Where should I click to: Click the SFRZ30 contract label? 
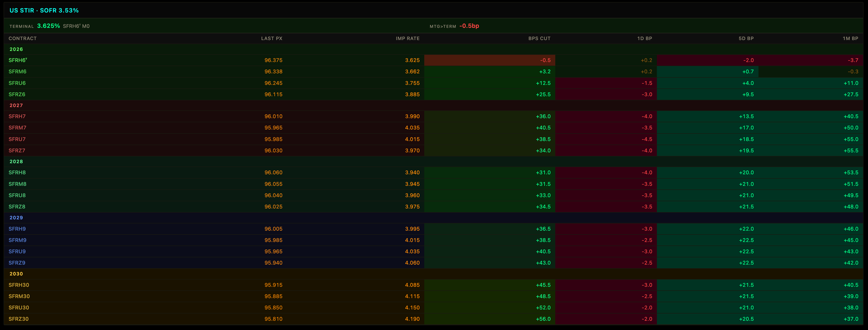[19, 319]
